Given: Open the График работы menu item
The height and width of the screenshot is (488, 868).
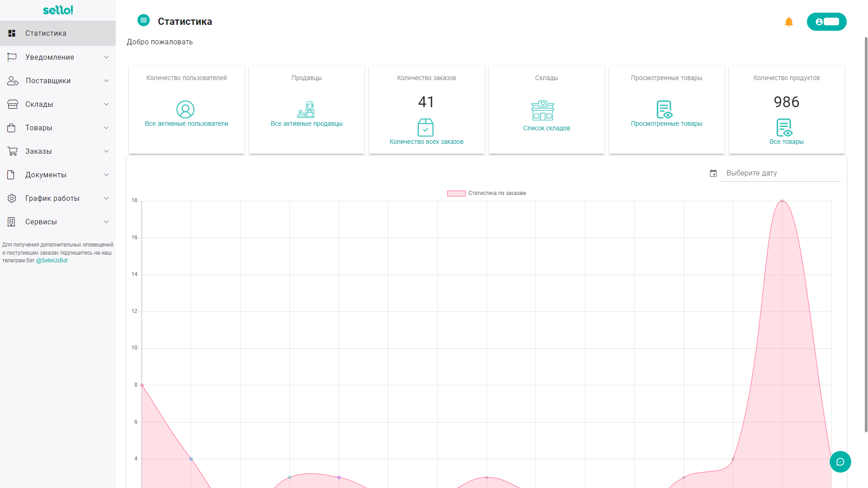Looking at the screenshot, I should coord(58,198).
